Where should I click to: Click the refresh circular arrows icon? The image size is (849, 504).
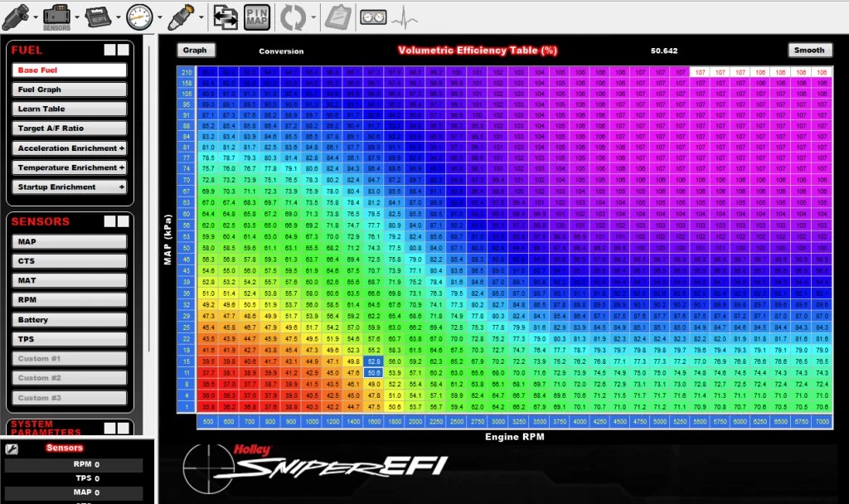(292, 17)
